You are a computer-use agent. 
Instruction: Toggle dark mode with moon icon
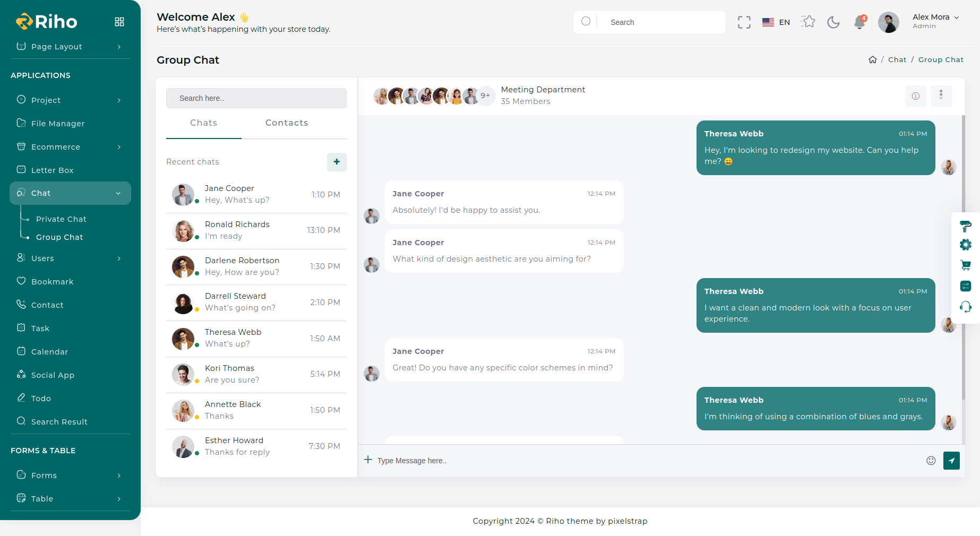pyautogui.click(x=833, y=22)
